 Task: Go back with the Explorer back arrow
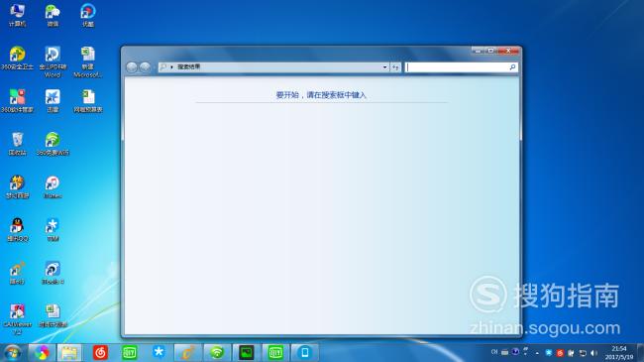(132, 67)
